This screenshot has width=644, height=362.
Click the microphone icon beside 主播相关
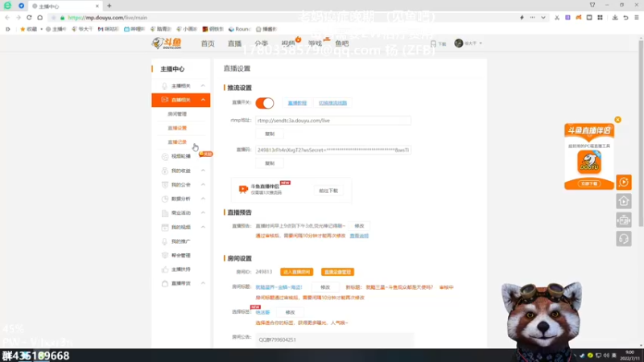[x=165, y=86]
